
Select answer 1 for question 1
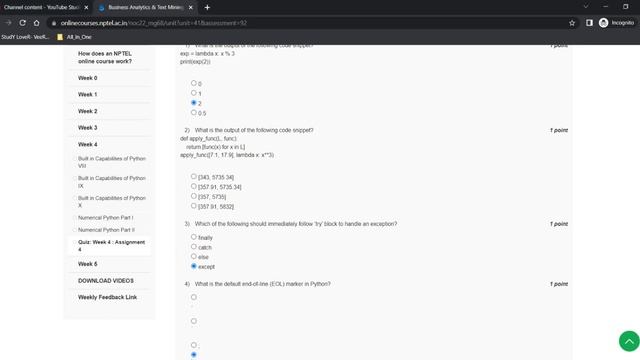click(x=193, y=93)
